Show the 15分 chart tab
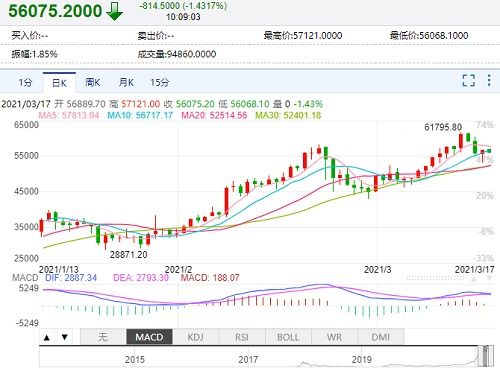This screenshot has width=500, height=371. tap(160, 82)
